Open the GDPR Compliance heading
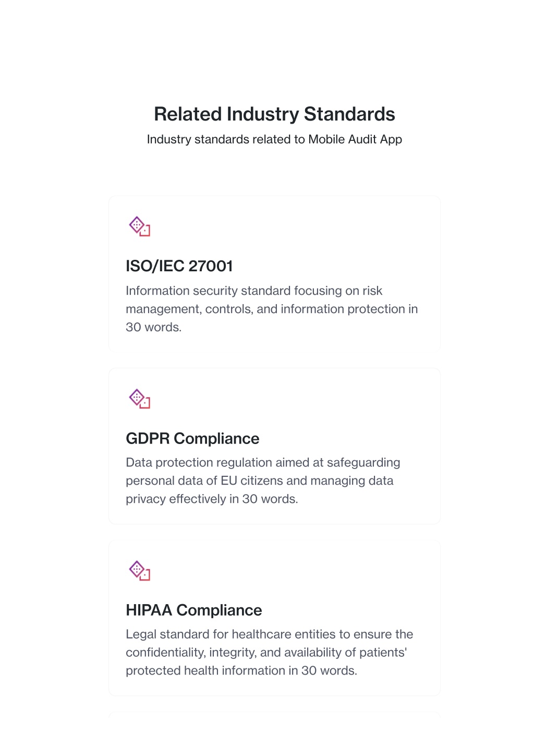 tap(192, 438)
